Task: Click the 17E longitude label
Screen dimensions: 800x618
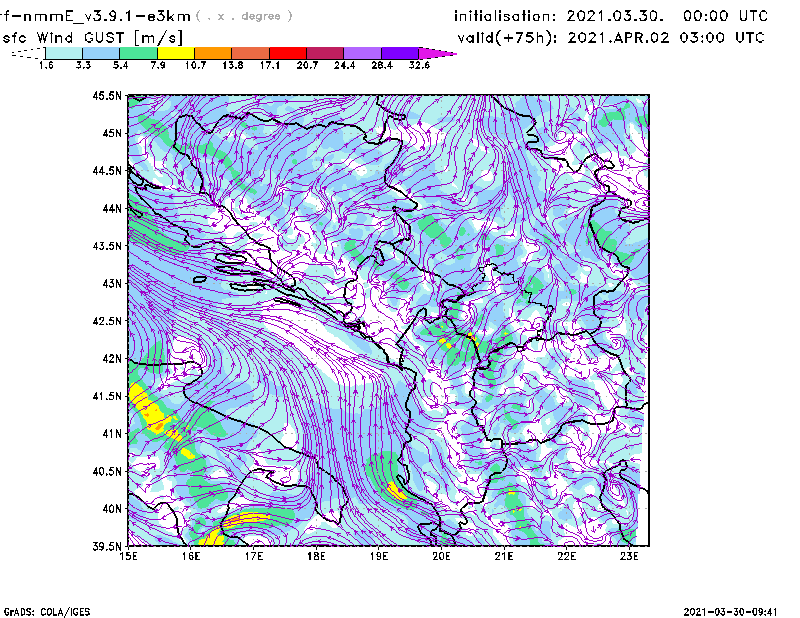Action: [x=254, y=556]
